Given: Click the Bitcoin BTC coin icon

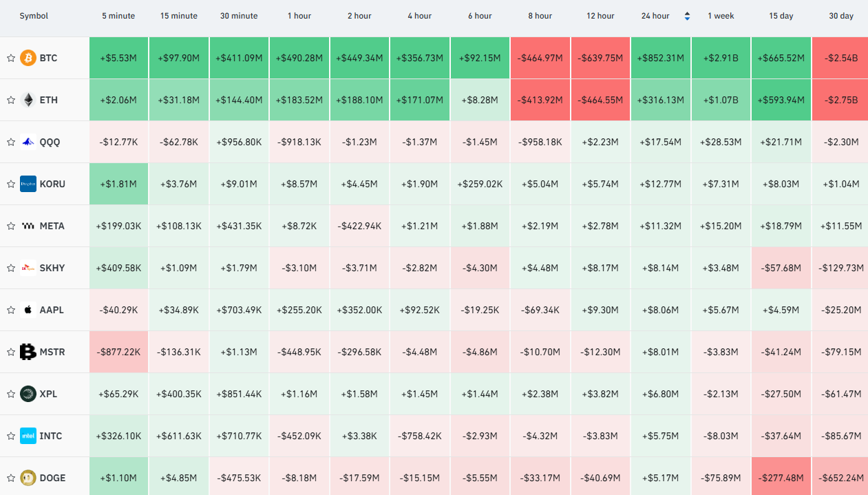Looking at the screenshot, I should [x=28, y=58].
